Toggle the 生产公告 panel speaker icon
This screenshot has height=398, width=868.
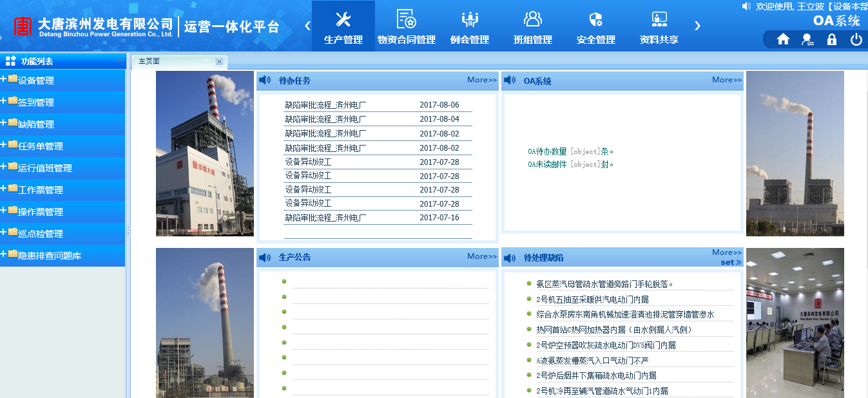[x=264, y=256]
